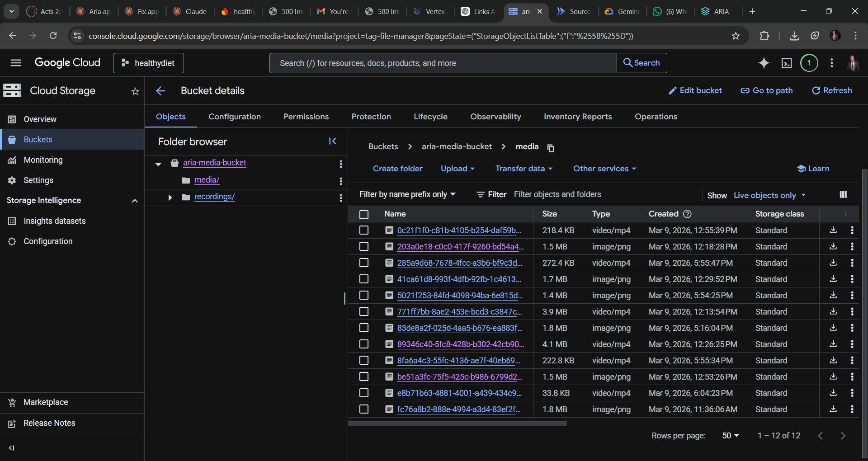Open column display options icon
This screenshot has width=868, height=461.
pos(843,194)
